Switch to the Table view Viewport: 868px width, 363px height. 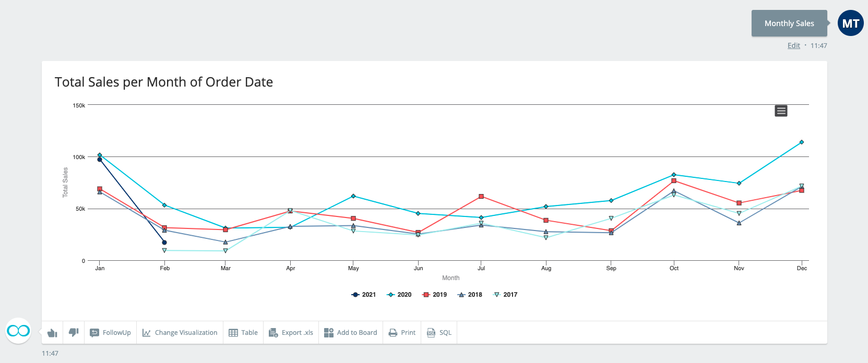(x=243, y=333)
